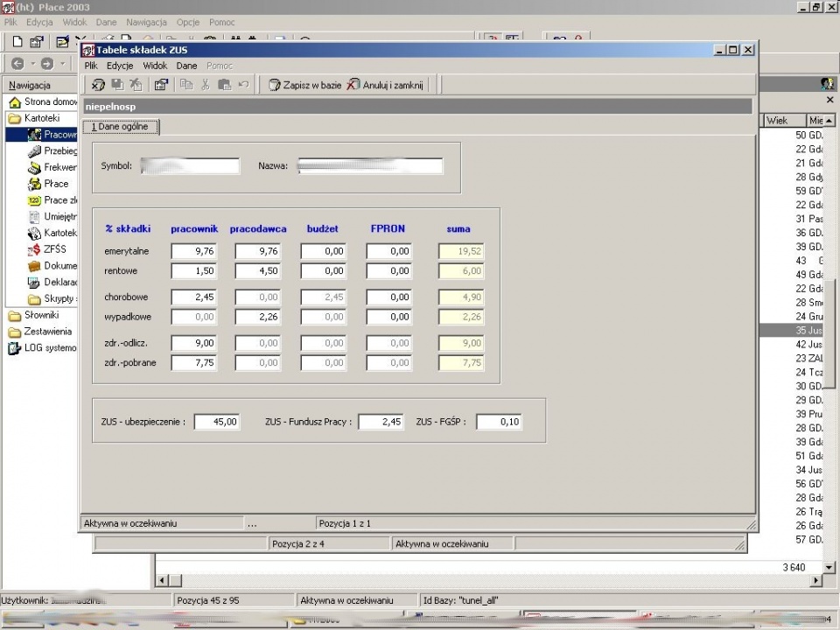
Task: Click the properties icon in ZUS toolbar
Action: coord(161,85)
